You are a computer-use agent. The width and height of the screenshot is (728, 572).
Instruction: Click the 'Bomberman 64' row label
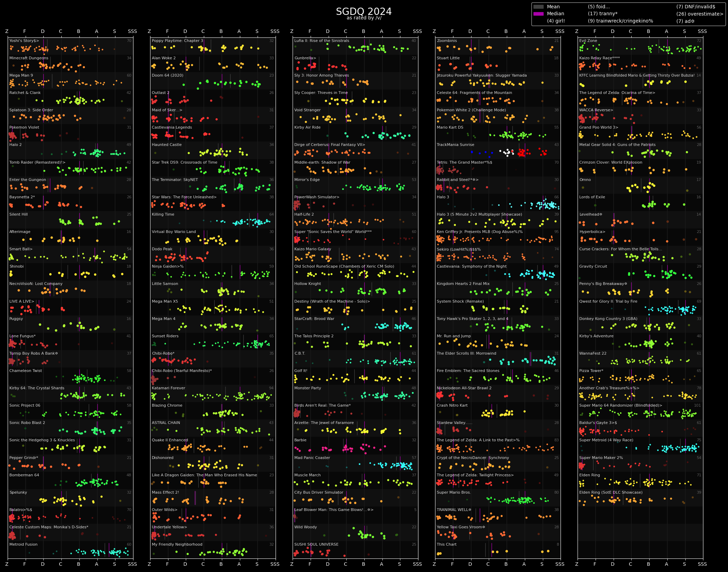coord(24,475)
